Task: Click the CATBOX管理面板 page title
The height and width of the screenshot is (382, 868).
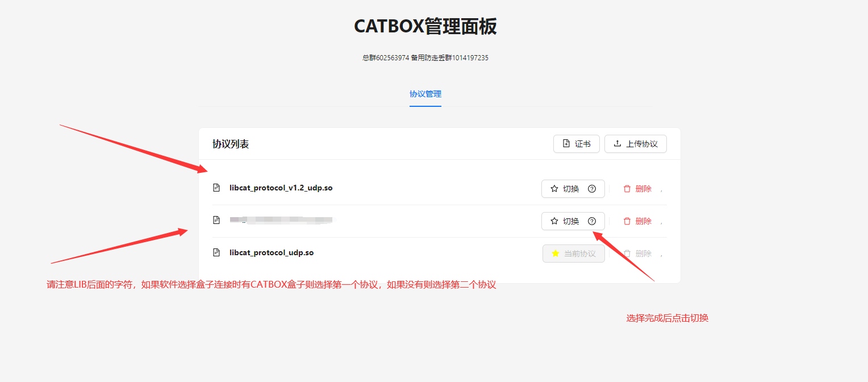Action: [x=425, y=26]
